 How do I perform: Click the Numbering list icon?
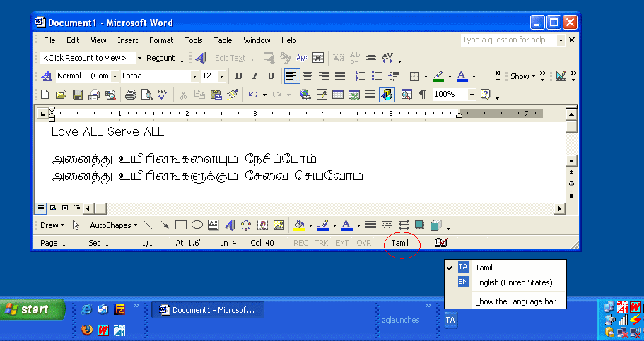pos(361,76)
